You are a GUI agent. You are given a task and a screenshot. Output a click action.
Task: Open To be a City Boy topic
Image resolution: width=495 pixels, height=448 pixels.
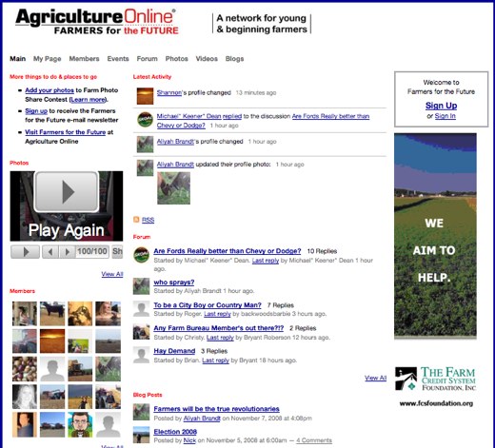[208, 305]
